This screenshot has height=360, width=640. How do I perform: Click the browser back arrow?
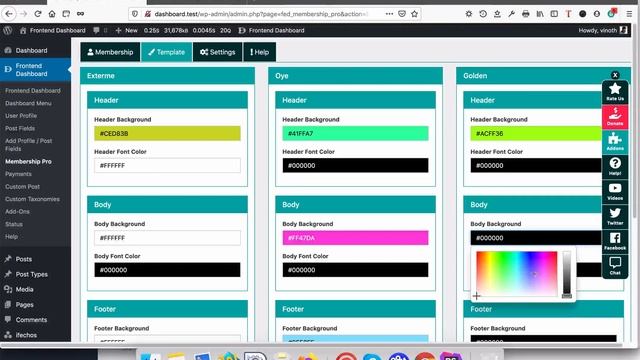pos(9,14)
